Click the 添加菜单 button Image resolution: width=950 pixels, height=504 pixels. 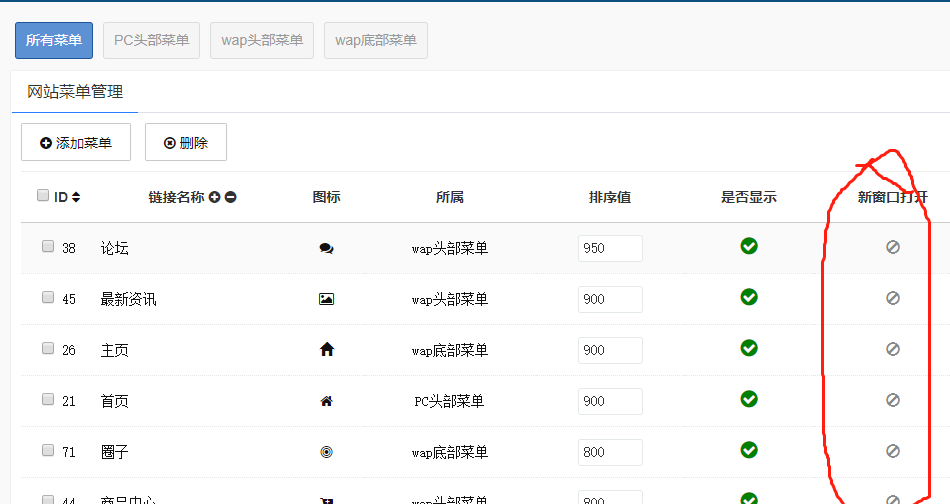click(76, 143)
